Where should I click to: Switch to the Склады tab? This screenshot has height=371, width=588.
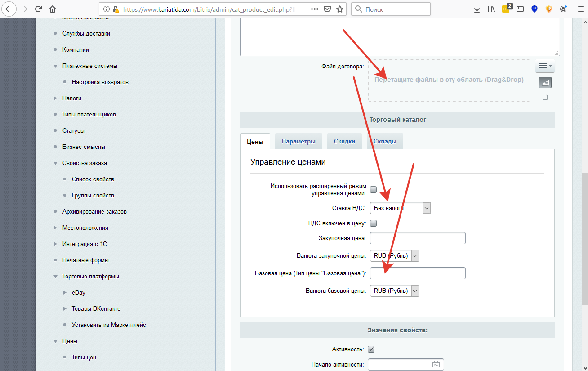pos(384,141)
